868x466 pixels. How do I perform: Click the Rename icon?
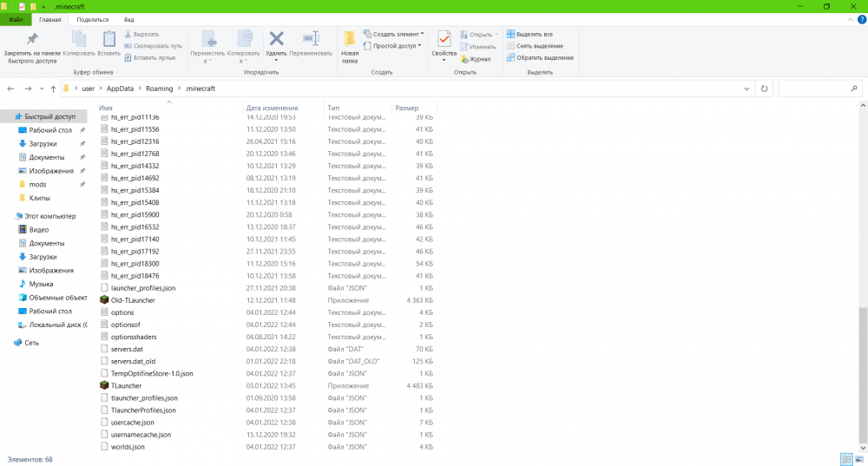(311, 39)
